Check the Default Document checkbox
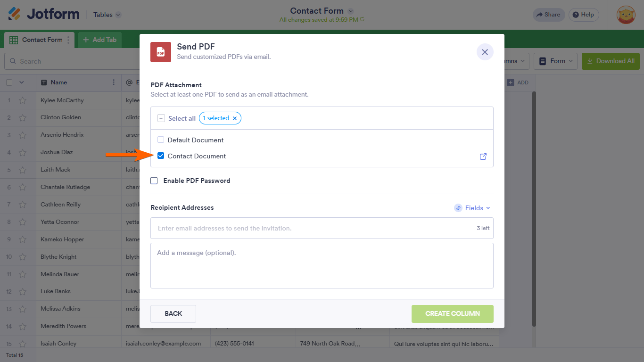This screenshot has width=644, height=362. 161,140
